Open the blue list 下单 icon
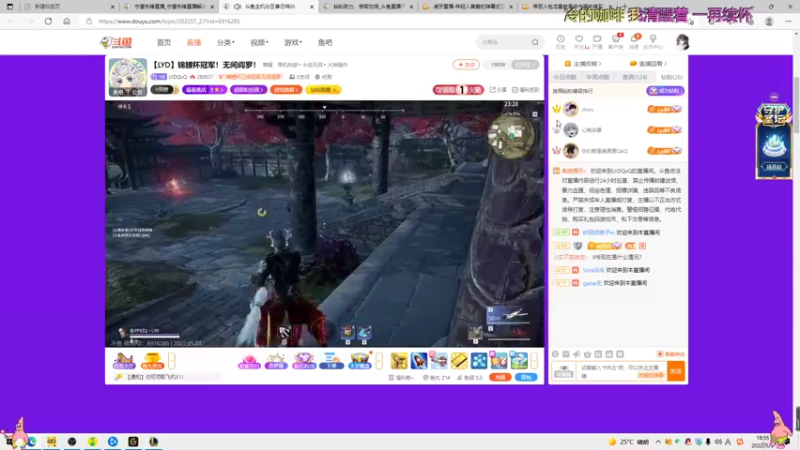 [332, 361]
